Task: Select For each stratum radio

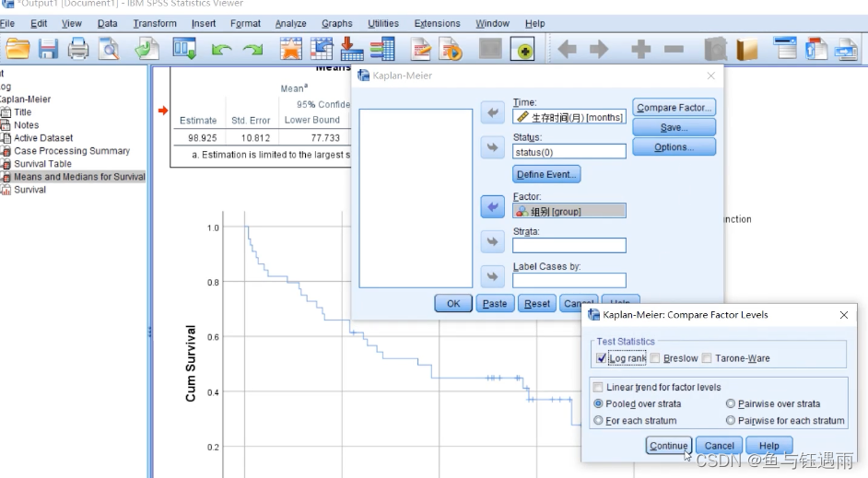Action: point(598,421)
